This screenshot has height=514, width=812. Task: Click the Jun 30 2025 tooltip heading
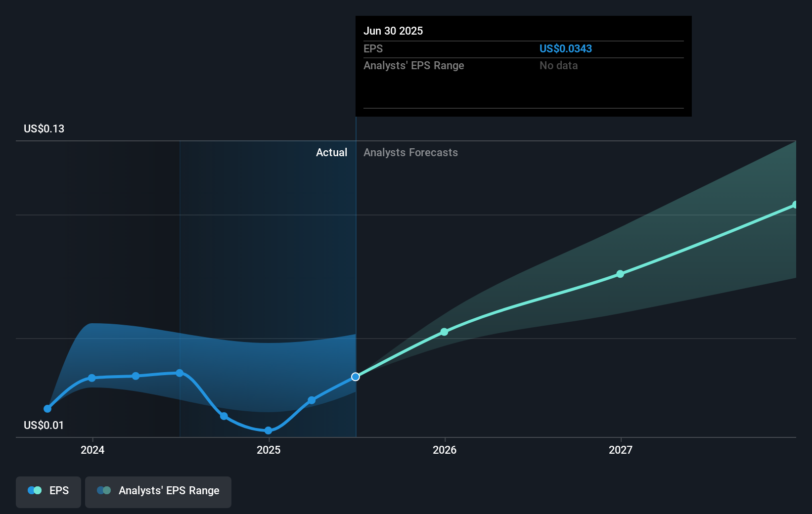393,31
